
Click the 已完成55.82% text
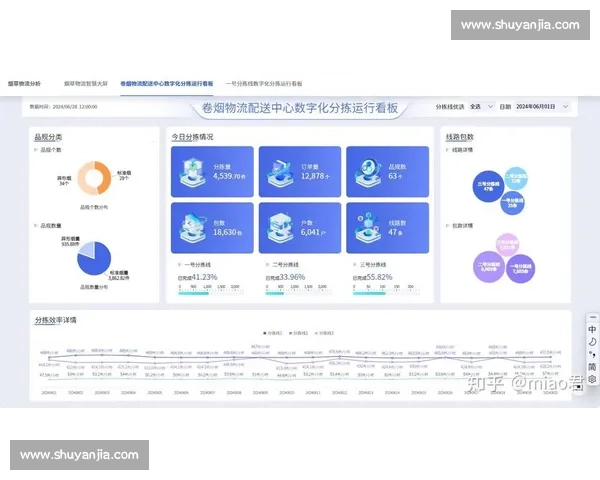pyautogui.click(x=373, y=277)
